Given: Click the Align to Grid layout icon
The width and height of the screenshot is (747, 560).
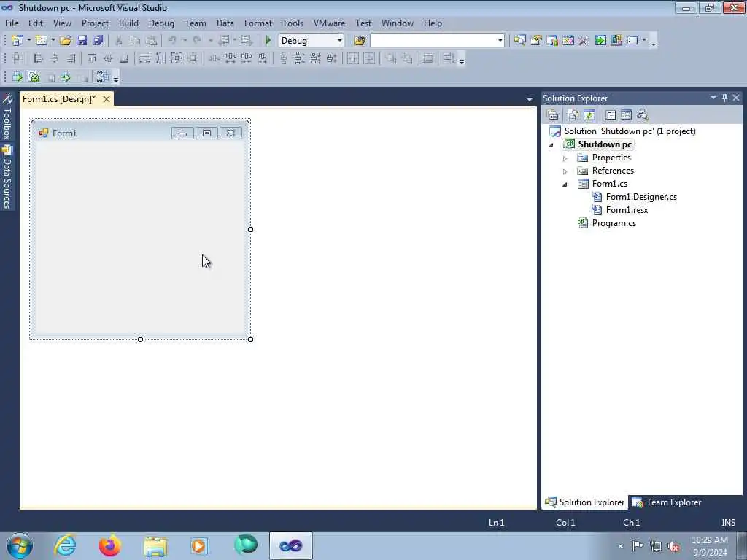Looking at the screenshot, I should (18, 58).
